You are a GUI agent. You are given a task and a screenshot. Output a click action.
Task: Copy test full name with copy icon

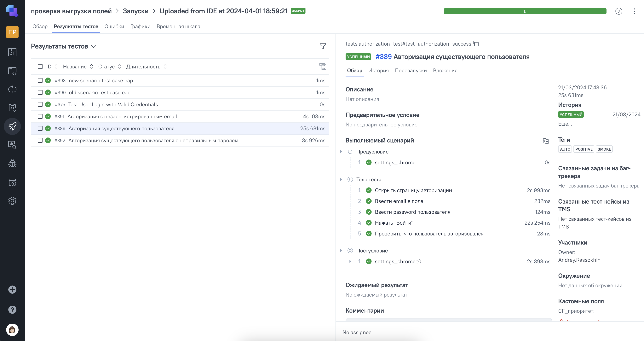476,44
